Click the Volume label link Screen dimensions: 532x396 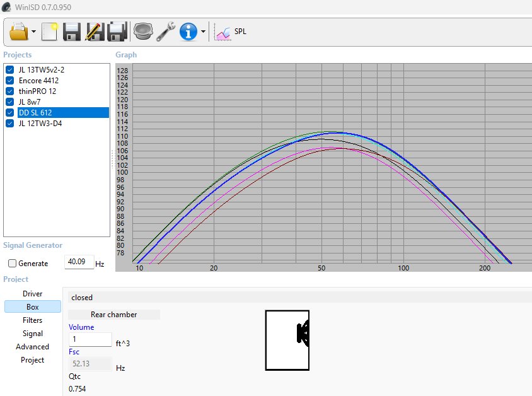pyautogui.click(x=81, y=327)
